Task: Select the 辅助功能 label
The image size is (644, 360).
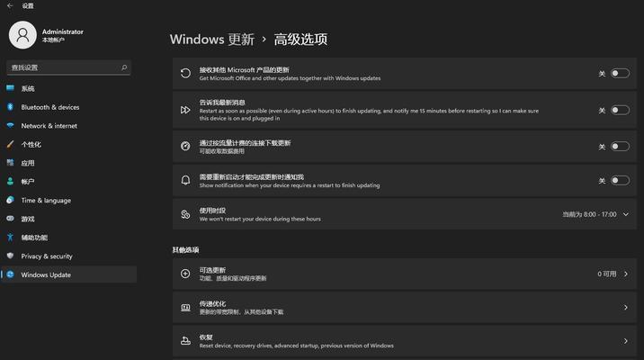Action: 34,238
